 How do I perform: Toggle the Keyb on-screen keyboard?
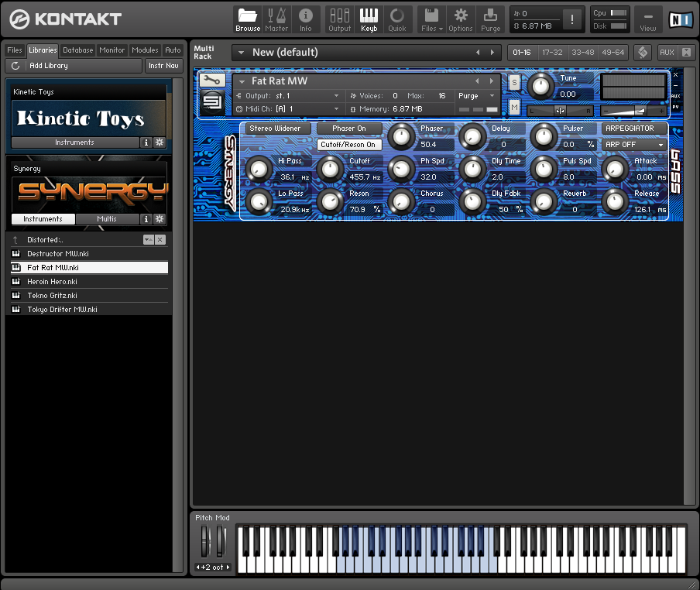click(x=369, y=19)
